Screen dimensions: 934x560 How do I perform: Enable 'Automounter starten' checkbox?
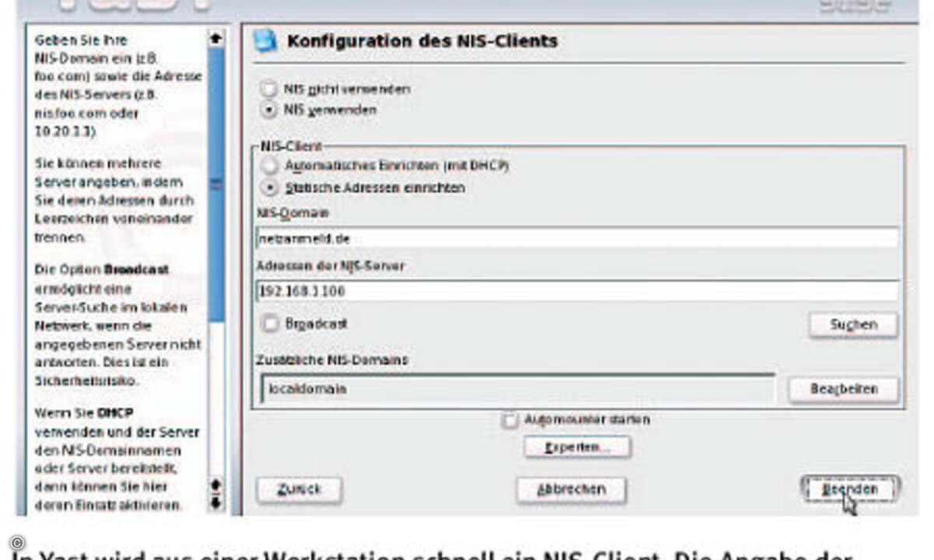pyautogui.click(x=510, y=420)
